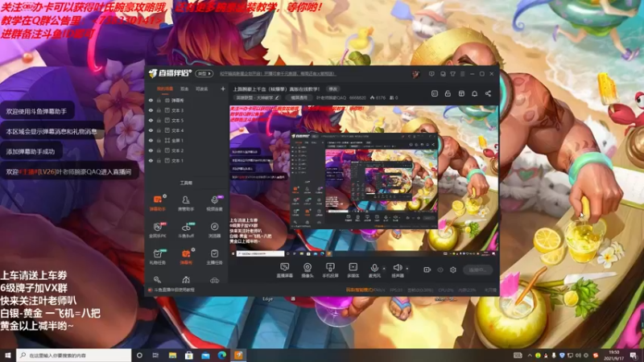Screen dimensions: 644x362
Task: Open the 视频连麦 video co-stream tool
Action: pyautogui.click(x=214, y=204)
